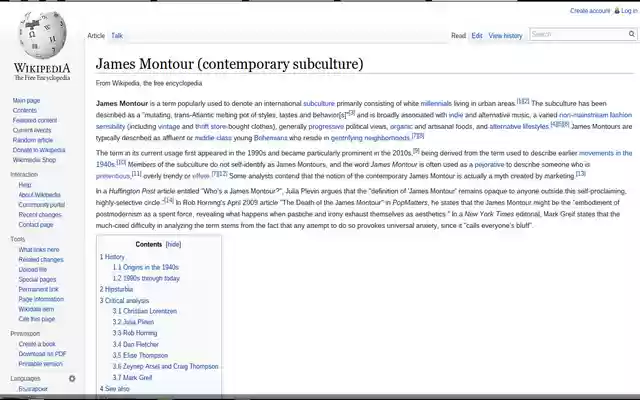Open Printable version link

pos(40,364)
